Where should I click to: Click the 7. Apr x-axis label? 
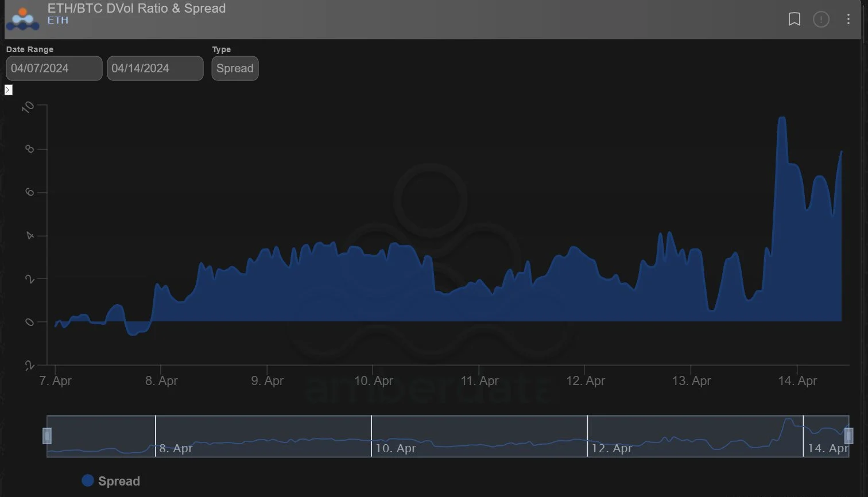pos(55,380)
